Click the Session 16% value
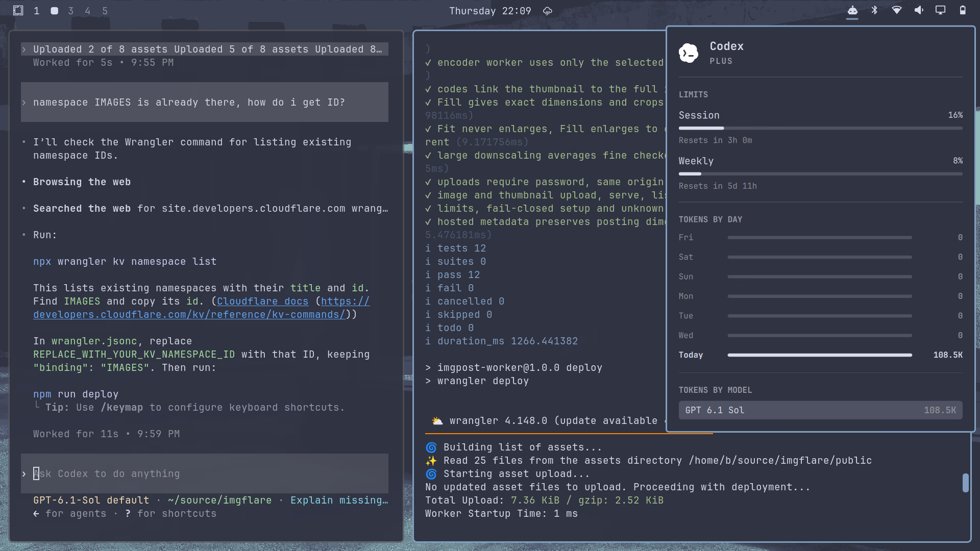Viewport: 980px width, 551px height. [955, 115]
